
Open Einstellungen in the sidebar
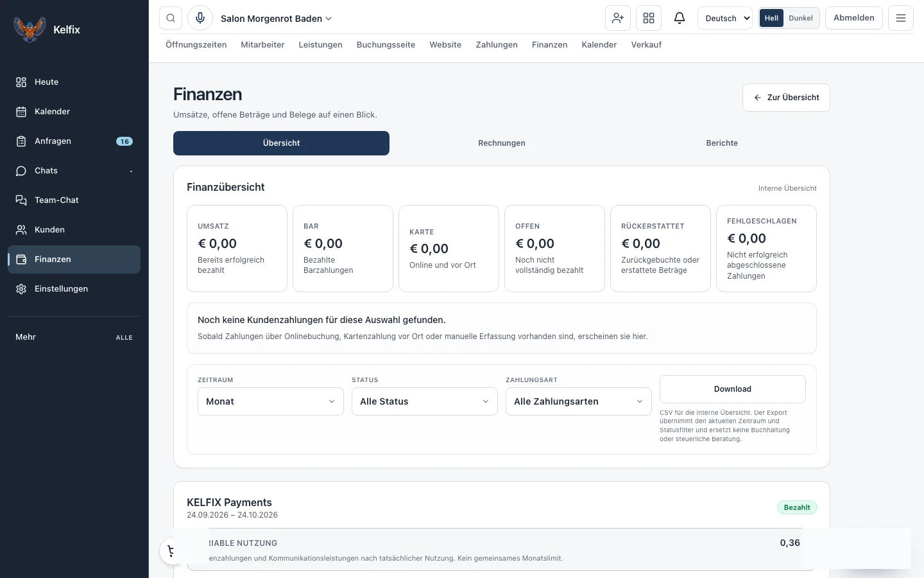tap(74, 289)
